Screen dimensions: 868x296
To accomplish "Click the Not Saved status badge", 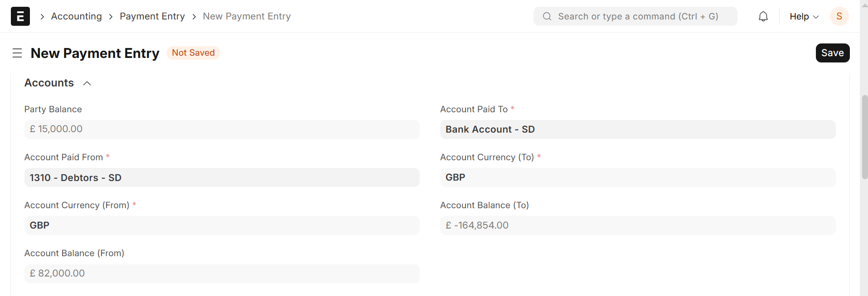I will click(193, 53).
